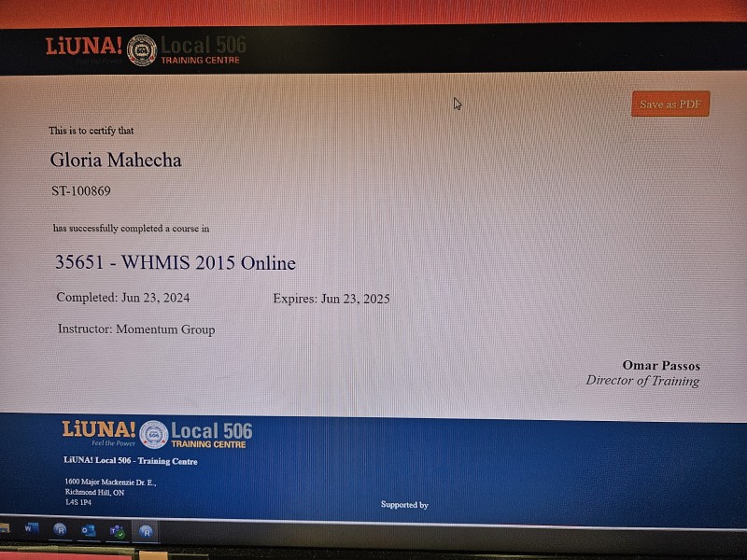
Task: Click Richmond Hill, ON address line
Action: [x=95, y=493]
